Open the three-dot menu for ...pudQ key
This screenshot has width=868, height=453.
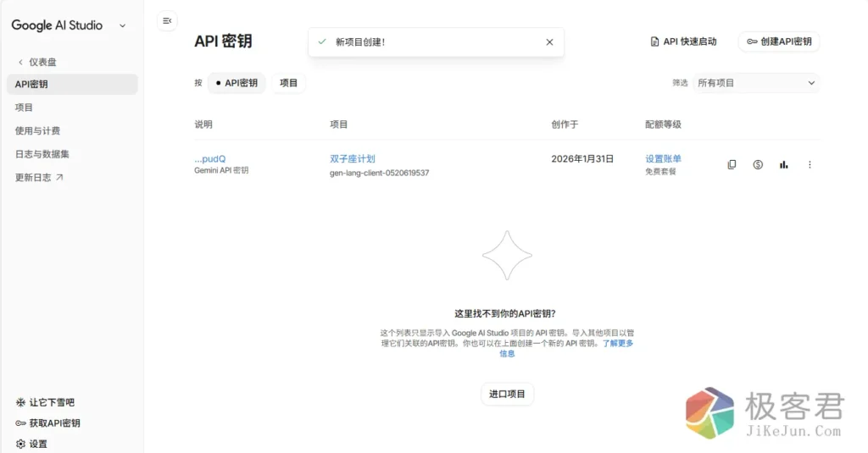point(810,164)
